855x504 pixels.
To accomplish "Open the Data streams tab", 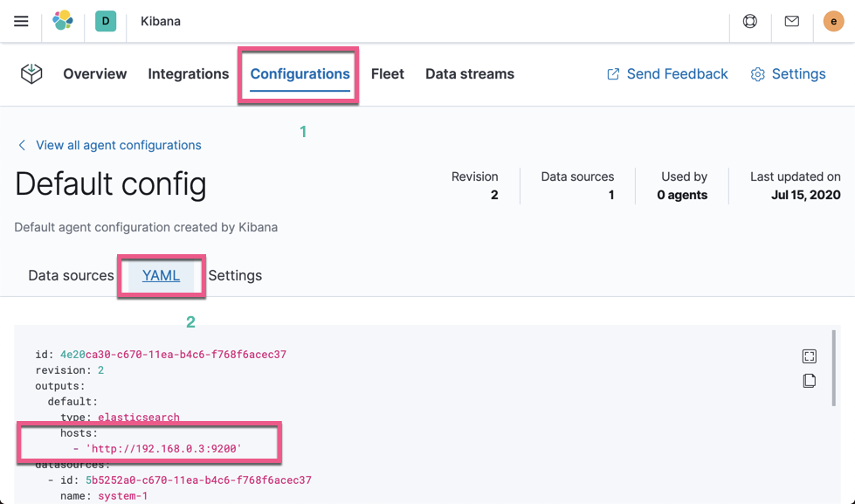I will click(x=469, y=74).
